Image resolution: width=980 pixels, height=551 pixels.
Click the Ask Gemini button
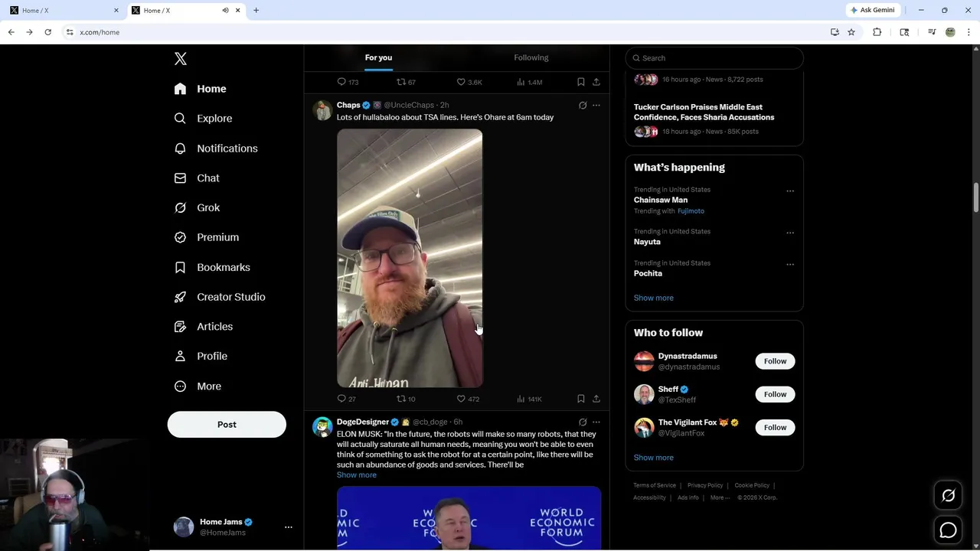[872, 10]
